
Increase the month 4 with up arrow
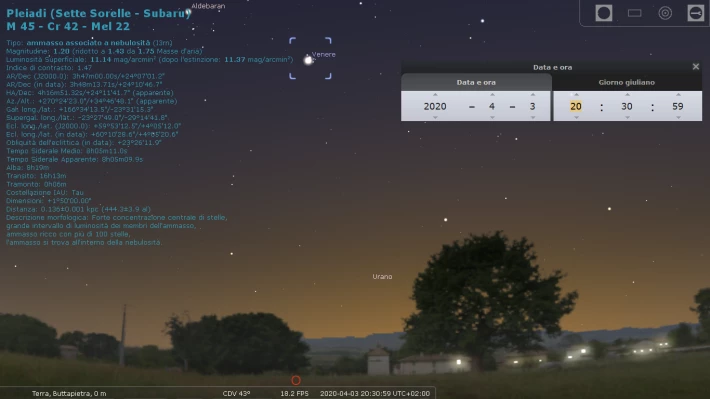point(492,95)
